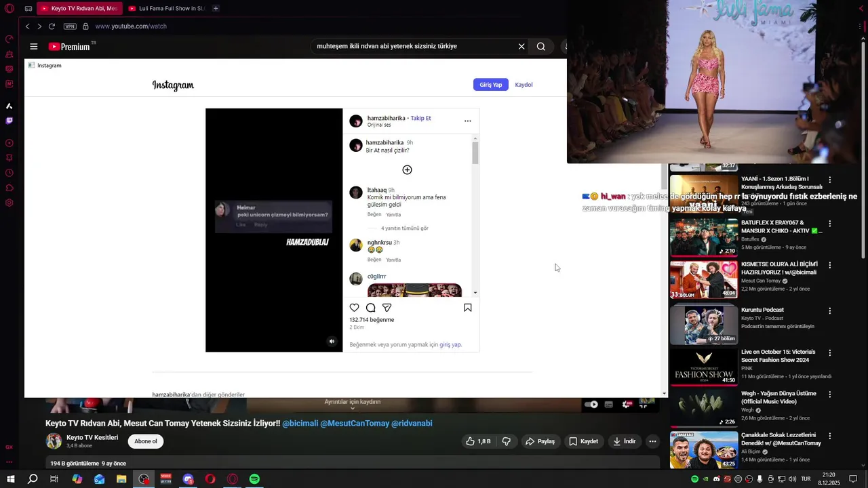
Task: Click the VPN badge in address bar
Action: pyautogui.click(x=70, y=26)
